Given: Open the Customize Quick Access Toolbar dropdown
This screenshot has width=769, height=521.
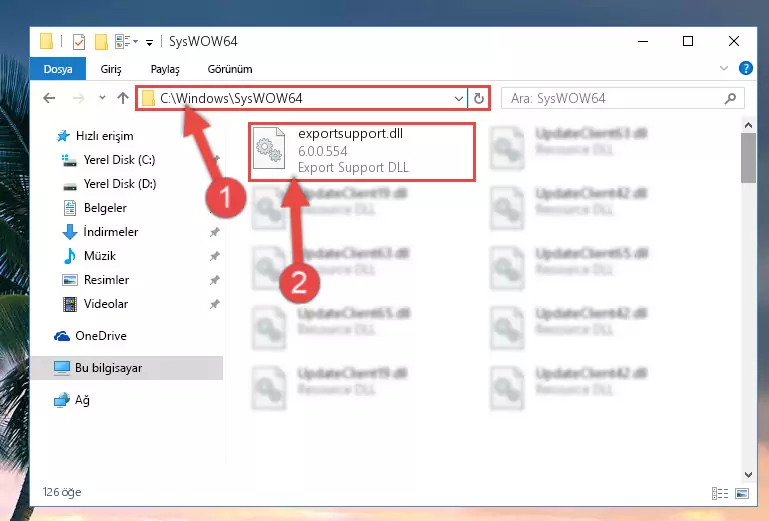Looking at the screenshot, I should 149,43.
